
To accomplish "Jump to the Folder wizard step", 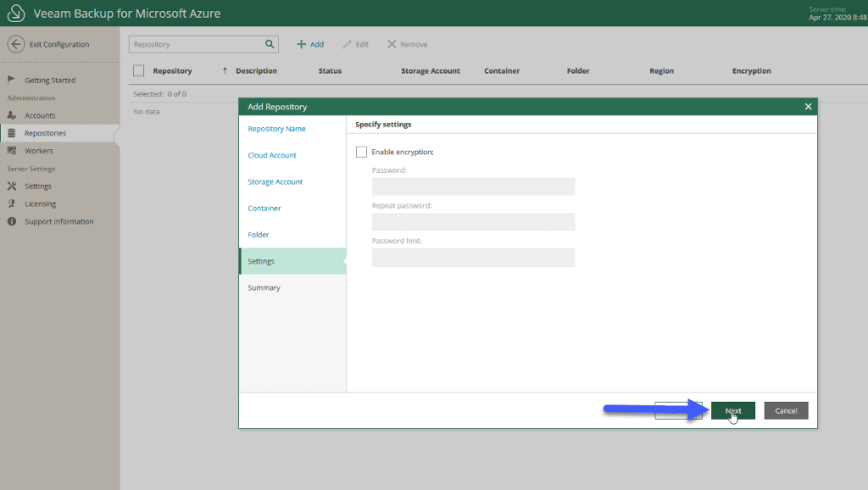I will (x=258, y=235).
